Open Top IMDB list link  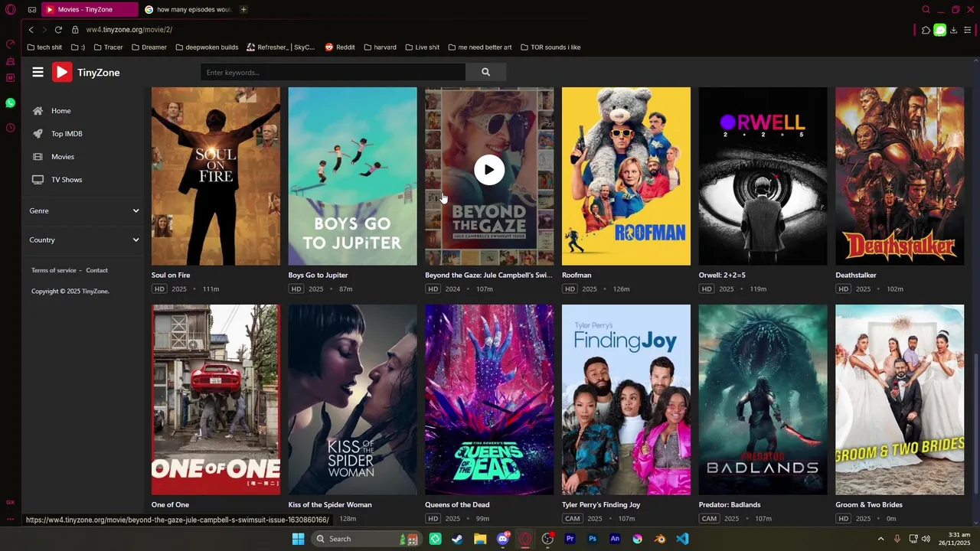coord(67,134)
